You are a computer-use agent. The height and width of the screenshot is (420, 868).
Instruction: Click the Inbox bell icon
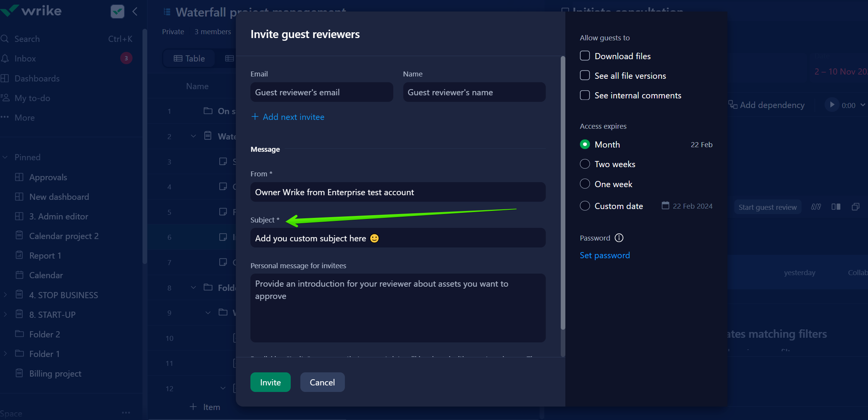5,58
